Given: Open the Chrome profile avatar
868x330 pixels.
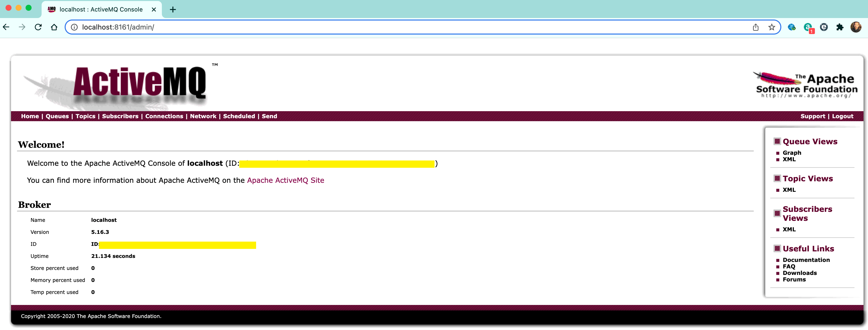Looking at the screenshot, I should 856,27.
